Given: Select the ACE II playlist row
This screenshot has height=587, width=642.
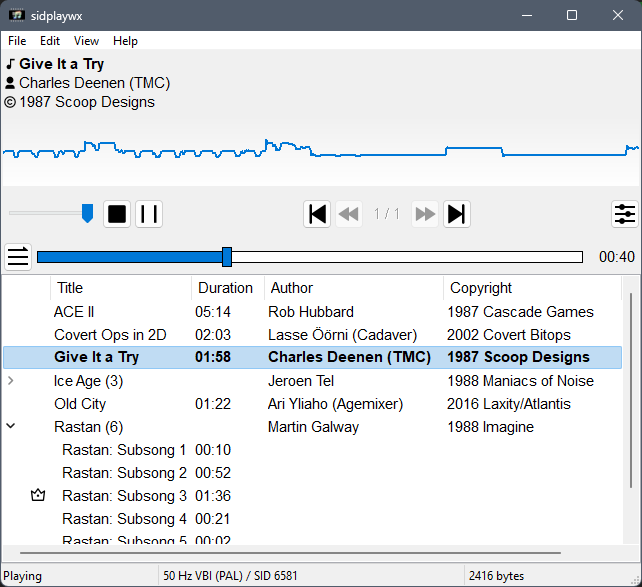Looking at the screenshot, I should coord(312,312).
